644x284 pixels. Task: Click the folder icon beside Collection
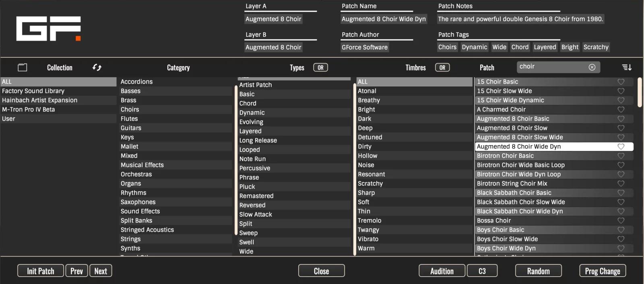(x=23, y=68)
